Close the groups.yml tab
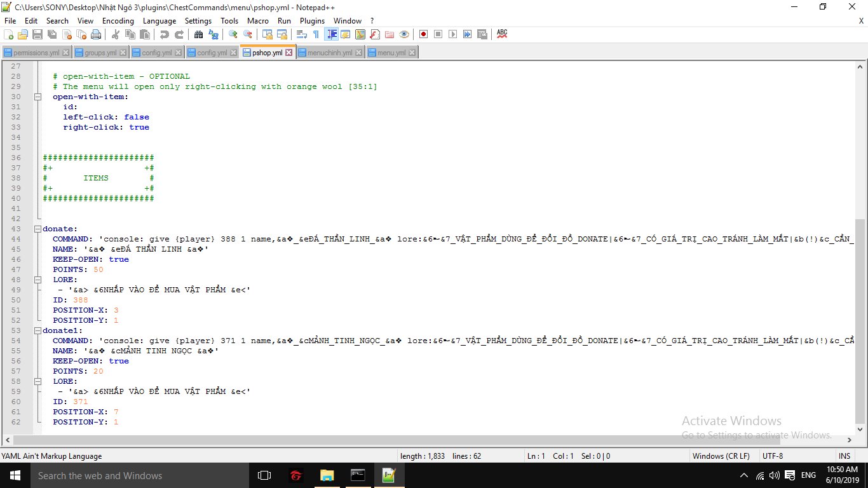The height and width of the screenshot is (488, 868). pyautogui.click(x=123, y=53)
